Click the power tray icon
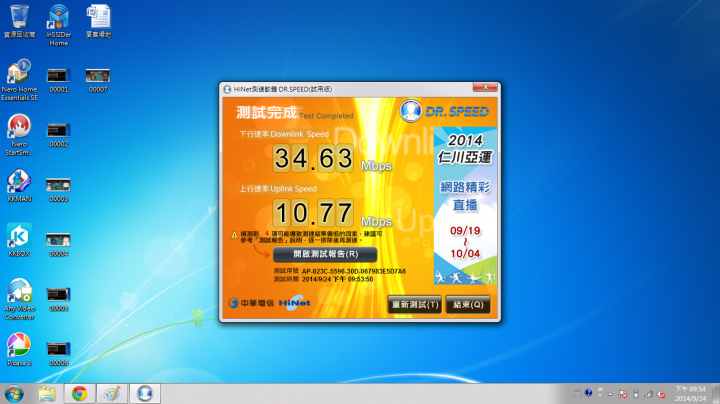720x404 pixels. coord(636,394)
